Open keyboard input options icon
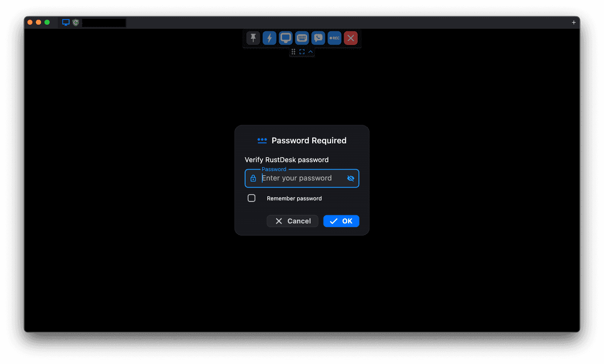 coord(301,38)
